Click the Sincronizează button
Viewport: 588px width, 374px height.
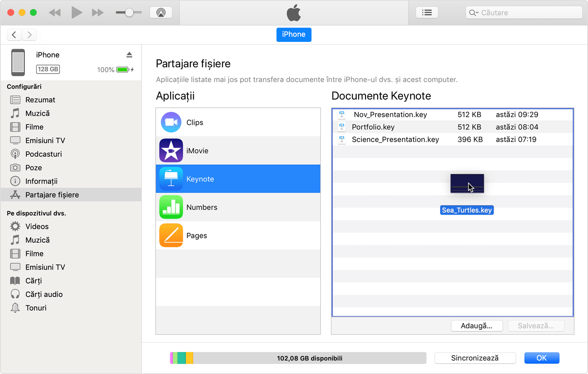(475, 358)
